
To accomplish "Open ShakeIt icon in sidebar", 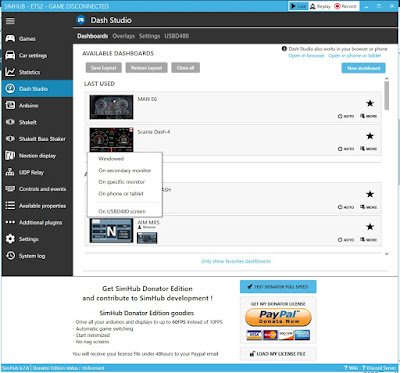I will coord(10,122).
